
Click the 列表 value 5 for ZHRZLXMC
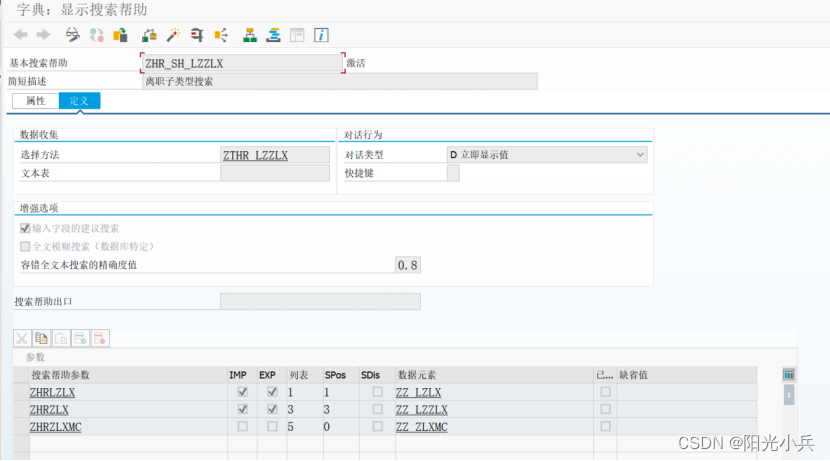pos(291,427)
